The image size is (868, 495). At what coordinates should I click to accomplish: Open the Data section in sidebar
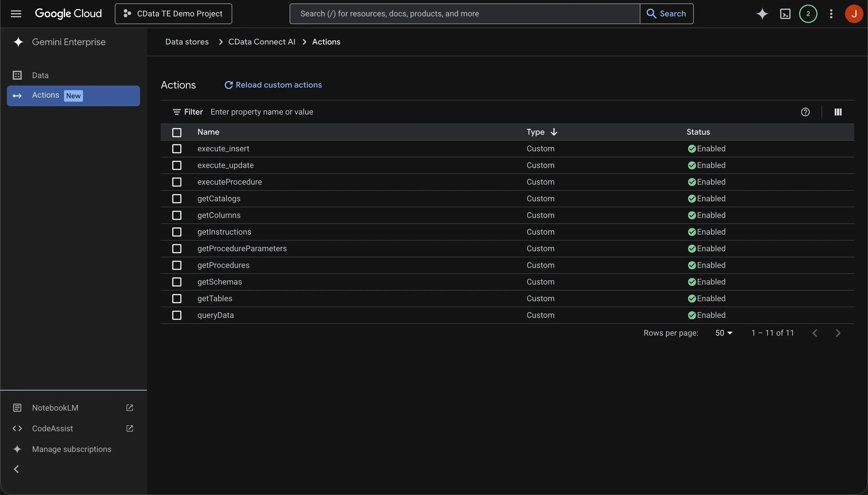click(73, 75)
